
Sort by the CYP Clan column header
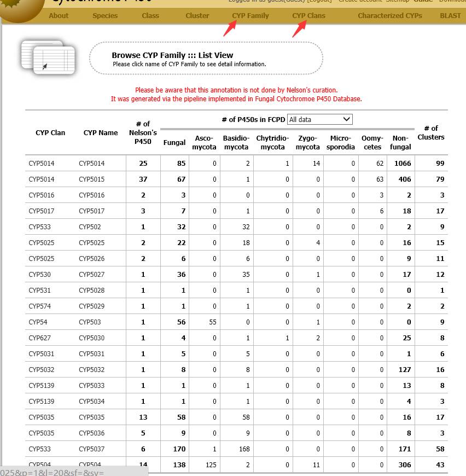click(50, 132)
